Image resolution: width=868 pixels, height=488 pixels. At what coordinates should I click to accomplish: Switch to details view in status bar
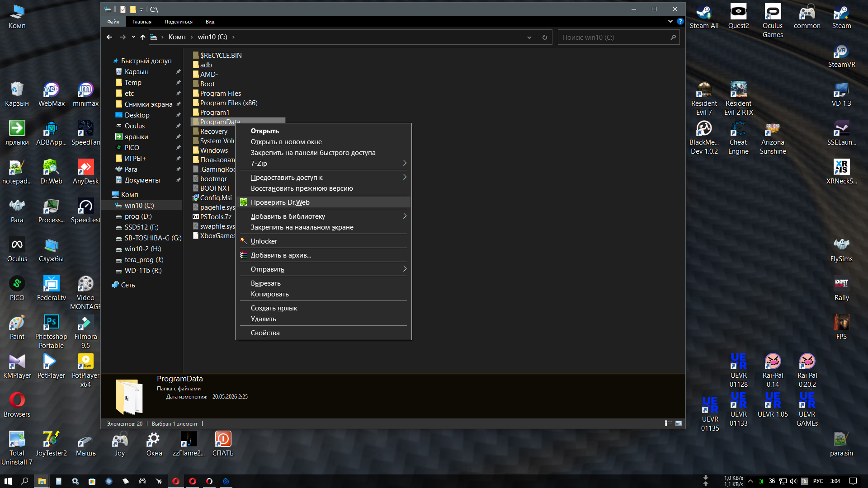point(668,423)
